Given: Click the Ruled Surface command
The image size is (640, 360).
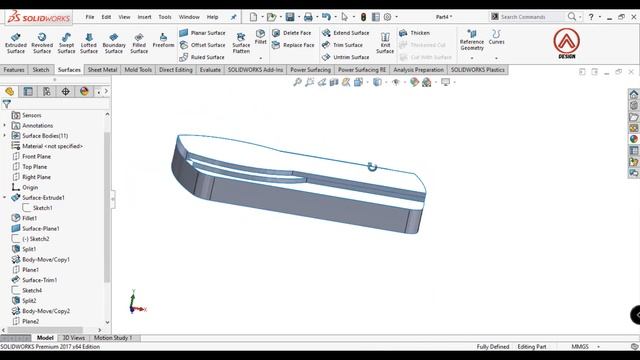Looking at the screenshot, I should [202, 57].
